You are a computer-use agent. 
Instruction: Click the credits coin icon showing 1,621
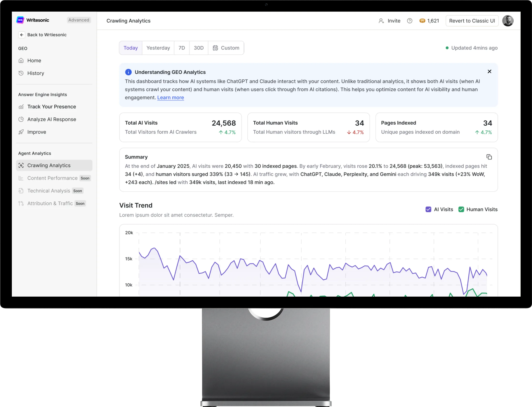point(422,21)
